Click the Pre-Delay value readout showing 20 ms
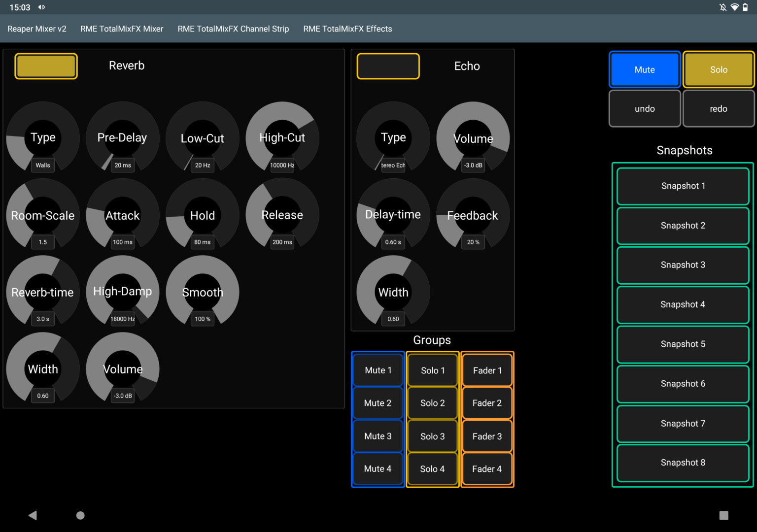The image size is (757, 532). coord(122,165)
